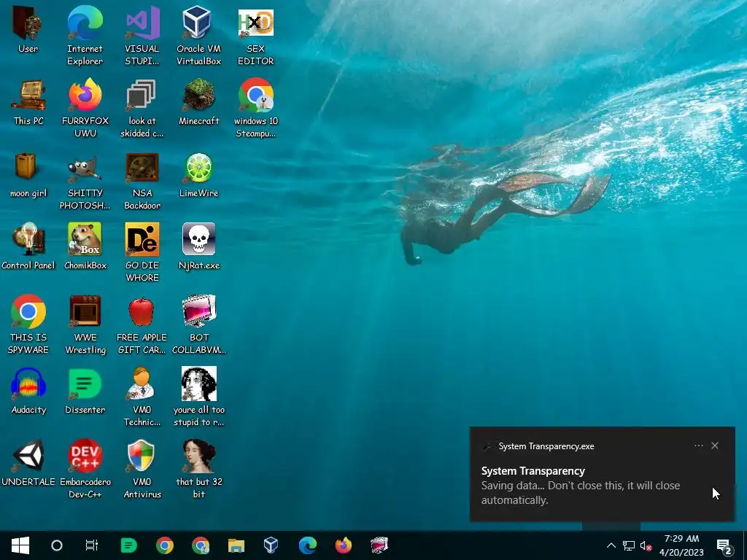Select the 'that but 32 bit' icon
This screenshot has height=560, width=747.
[x=198, y=469]
